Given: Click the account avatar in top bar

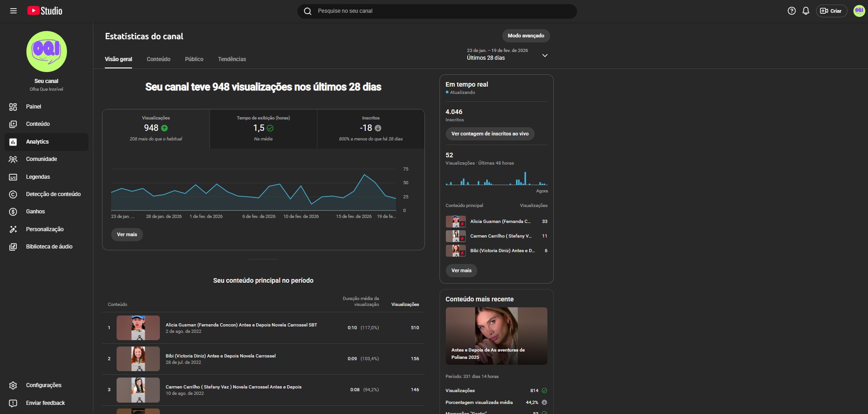Looking at the screenshot, I should click(x=859, y=11).
